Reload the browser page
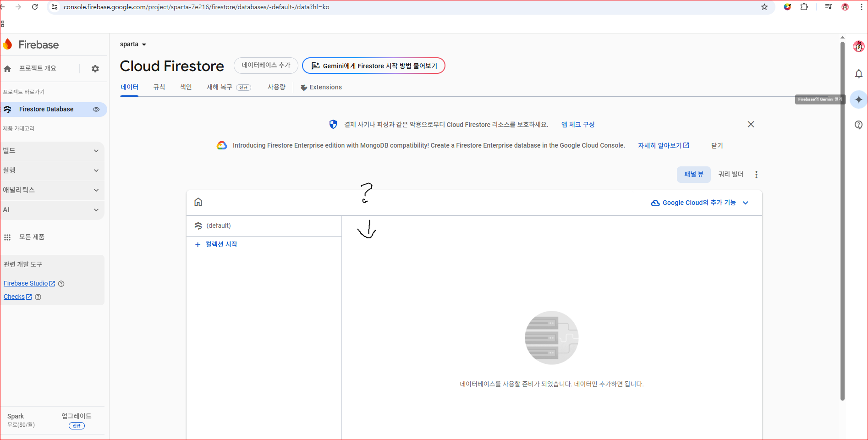Image resolution: width=868 pixels, height=440 pixels. click(35, 7)
